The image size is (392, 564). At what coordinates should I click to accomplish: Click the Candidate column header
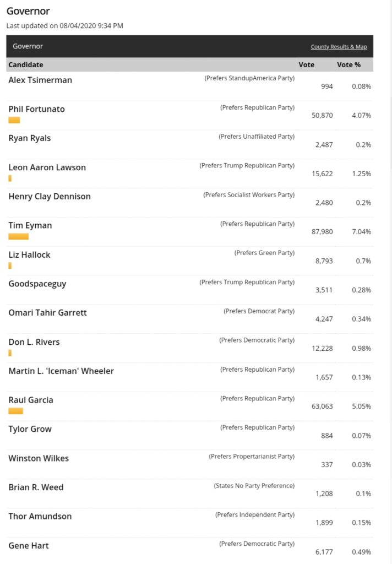click(x=26, y=65)
